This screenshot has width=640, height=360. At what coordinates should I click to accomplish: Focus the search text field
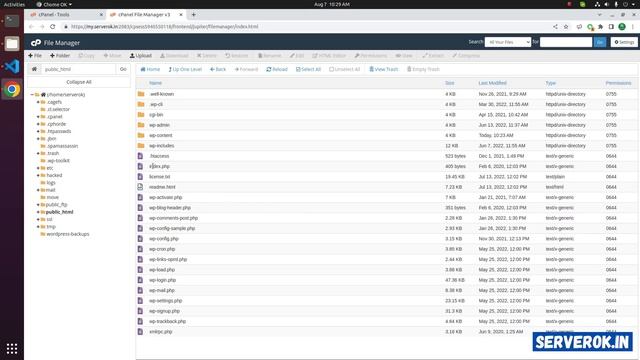coord(566,42)
